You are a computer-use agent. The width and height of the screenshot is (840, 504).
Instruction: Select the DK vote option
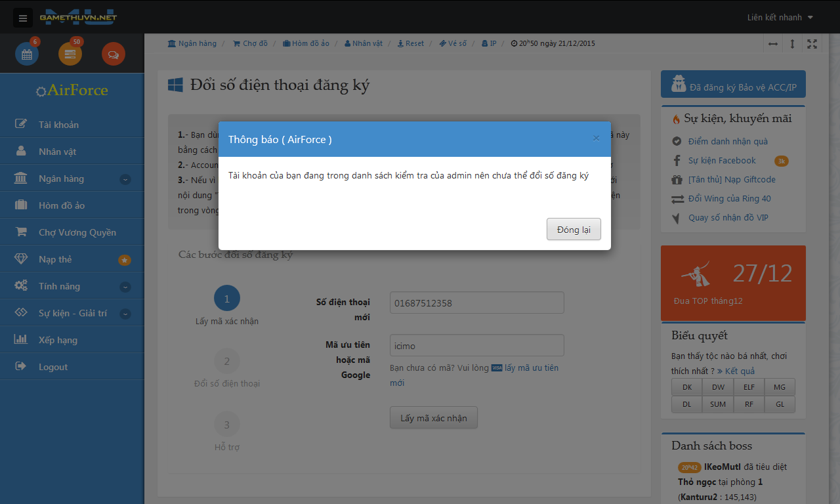687,387
